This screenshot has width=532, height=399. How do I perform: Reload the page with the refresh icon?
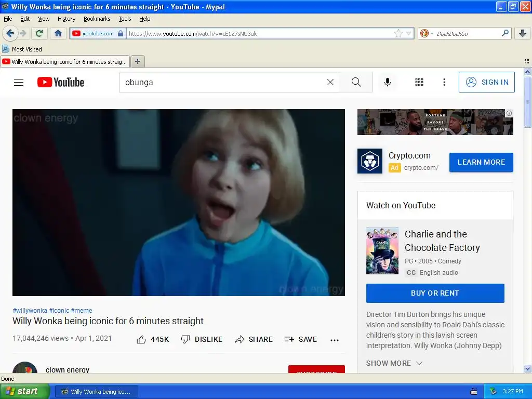tap(39, 33)
